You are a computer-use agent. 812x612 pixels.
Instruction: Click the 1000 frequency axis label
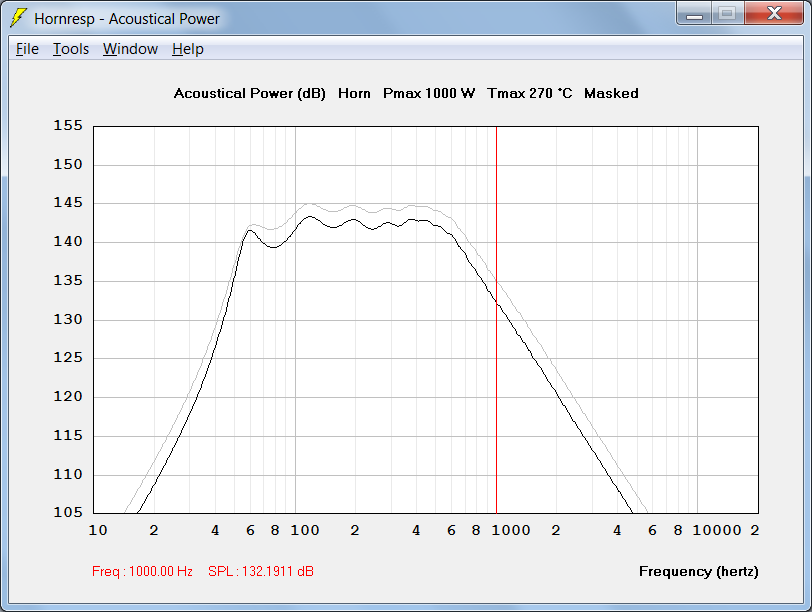pos(511,531)
